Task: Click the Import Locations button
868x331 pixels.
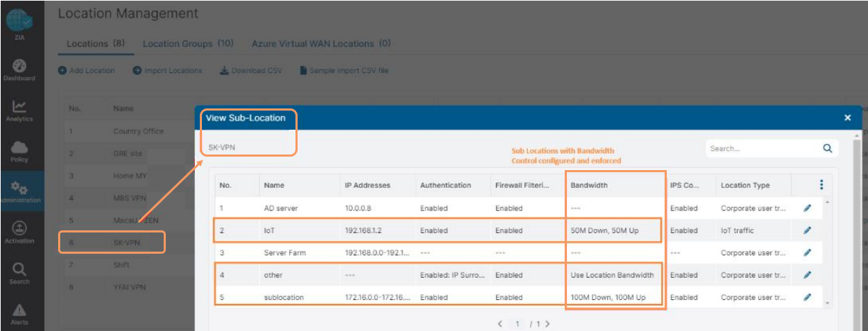Action: tap(167, 71)
